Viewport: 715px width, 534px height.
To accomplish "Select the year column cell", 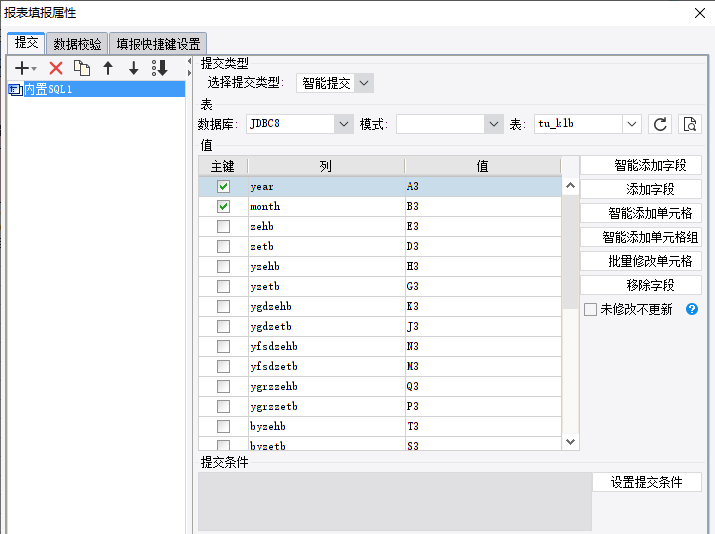I will coord(326,187).
